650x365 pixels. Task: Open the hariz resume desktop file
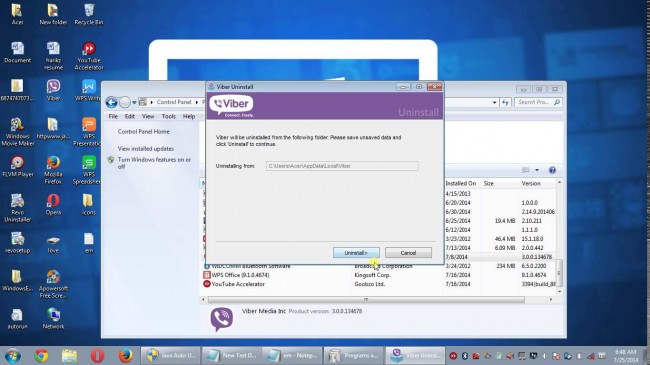pos(53,56)
